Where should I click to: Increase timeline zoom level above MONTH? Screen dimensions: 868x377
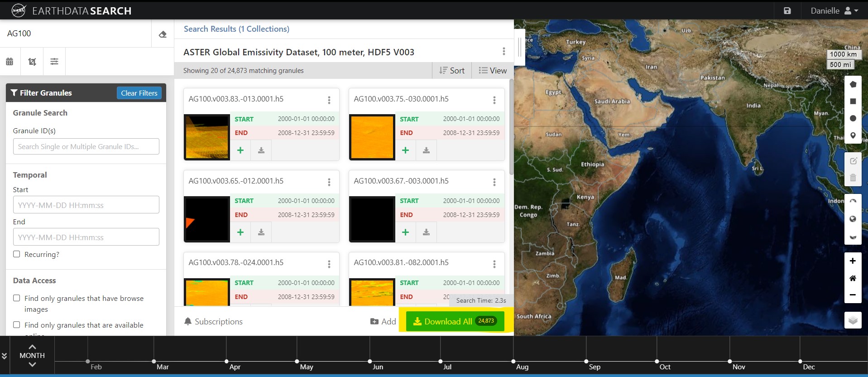click(x=32, y=347)
